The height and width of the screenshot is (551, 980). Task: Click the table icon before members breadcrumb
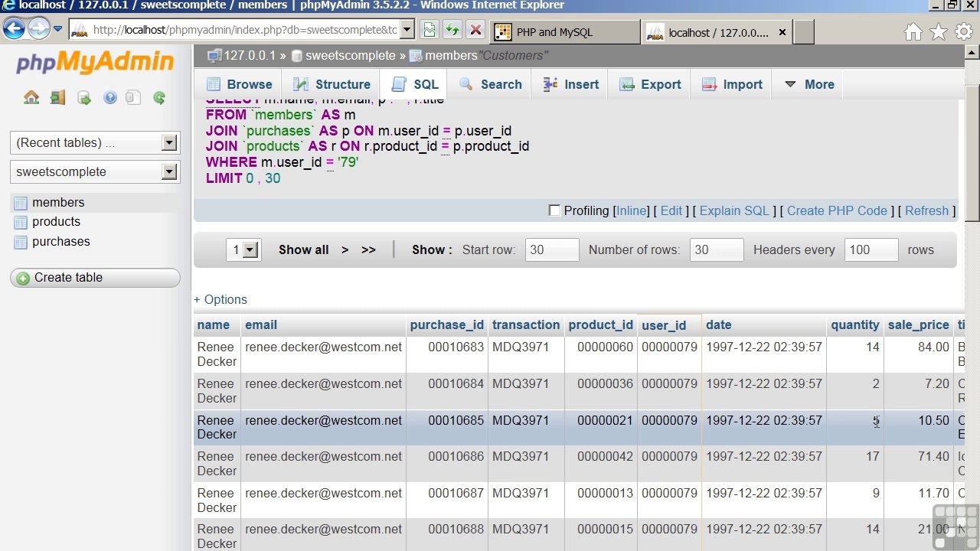click(x=416, y=56)
